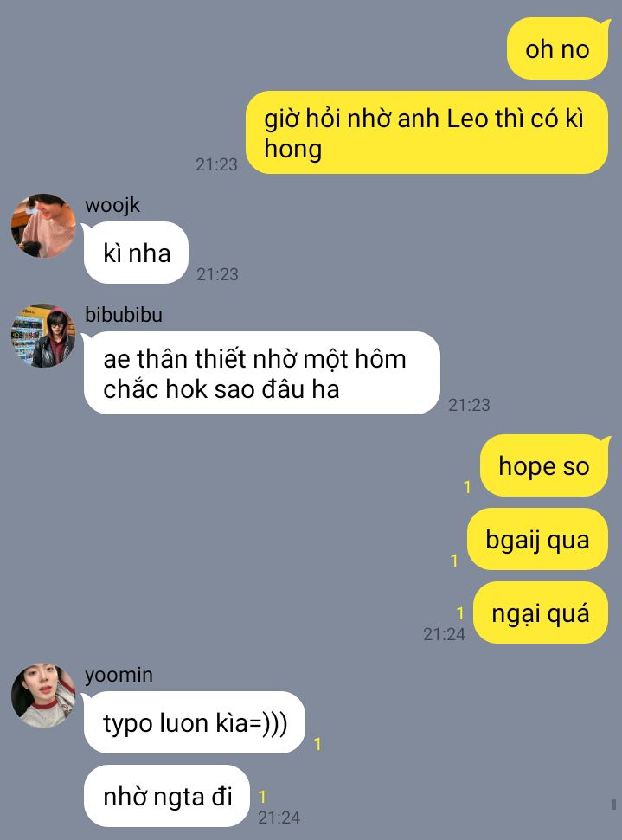Tap the username bibubibu
622x840 pixels.
pos(123,315)
